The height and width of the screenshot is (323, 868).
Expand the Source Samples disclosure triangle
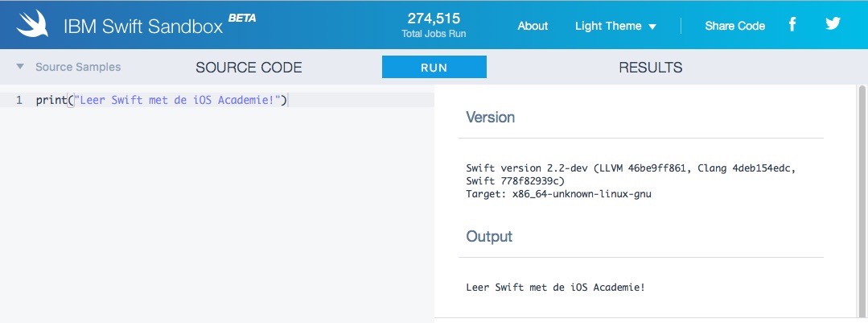click(x=20, y=67)
